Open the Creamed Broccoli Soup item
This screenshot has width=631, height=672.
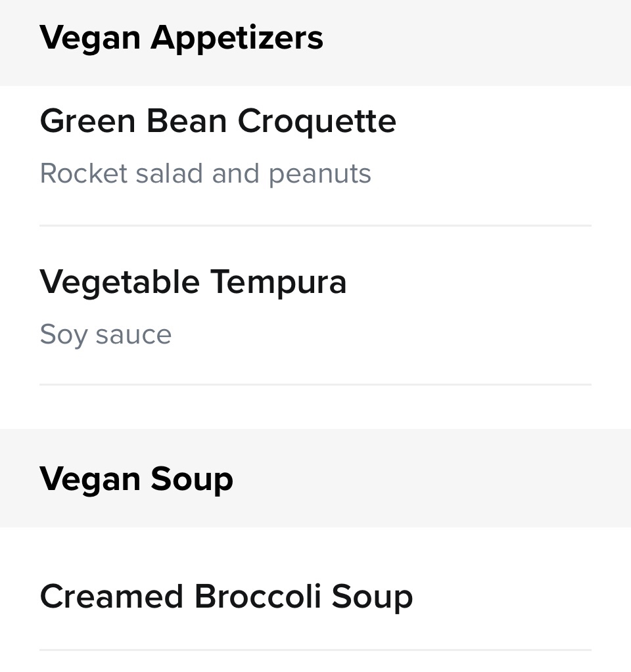(226, 596)
